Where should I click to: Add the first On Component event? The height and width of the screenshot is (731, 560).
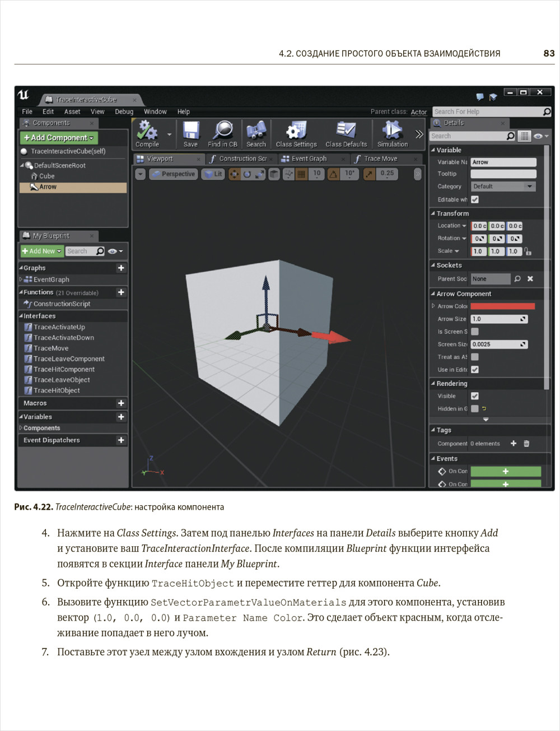[506, 472]
